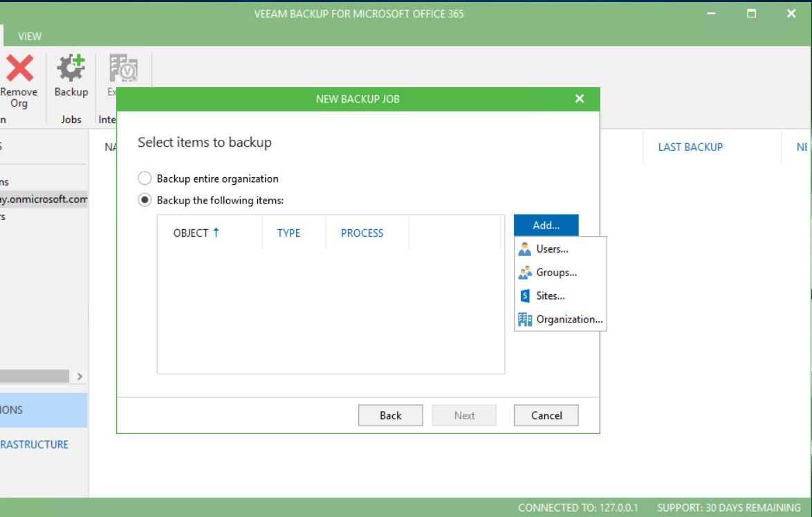Click the greyed Explore icon in ribbon

123,68
